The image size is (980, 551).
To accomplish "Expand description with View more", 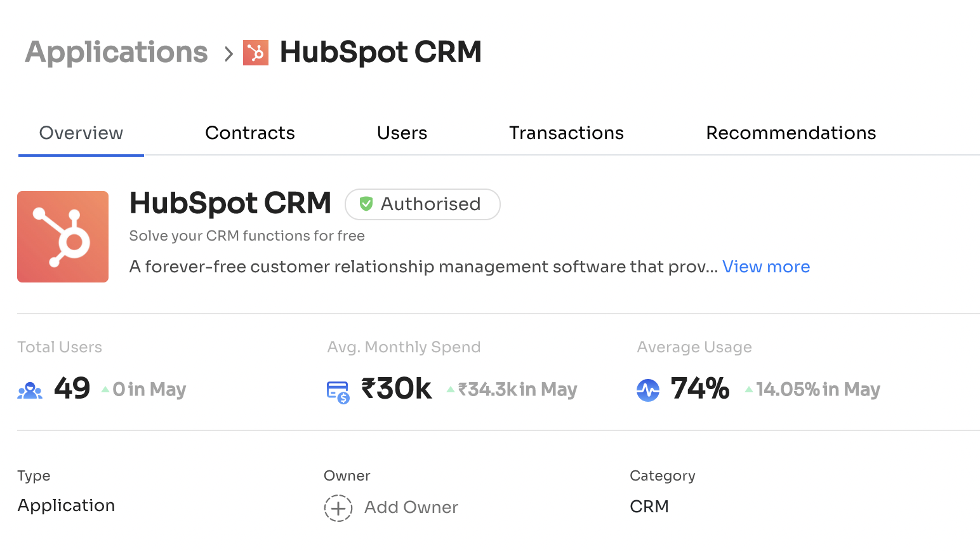I will [766, 267].
